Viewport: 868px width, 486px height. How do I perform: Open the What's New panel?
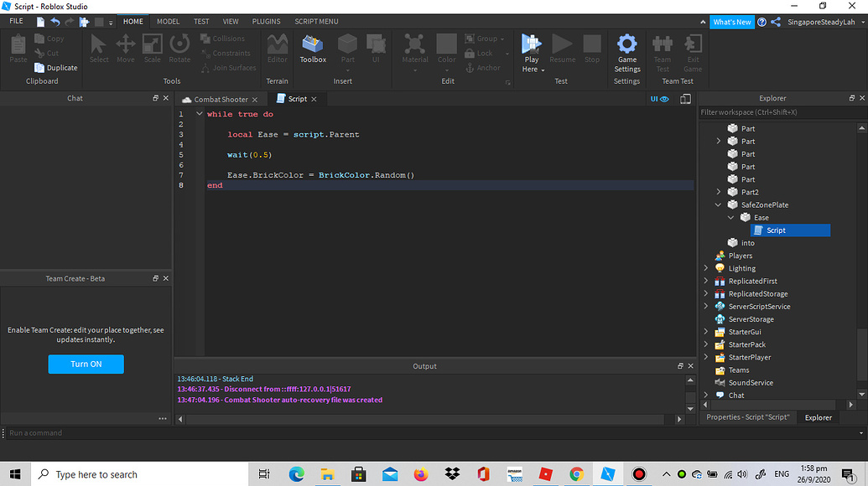click(x=731, y=22)
